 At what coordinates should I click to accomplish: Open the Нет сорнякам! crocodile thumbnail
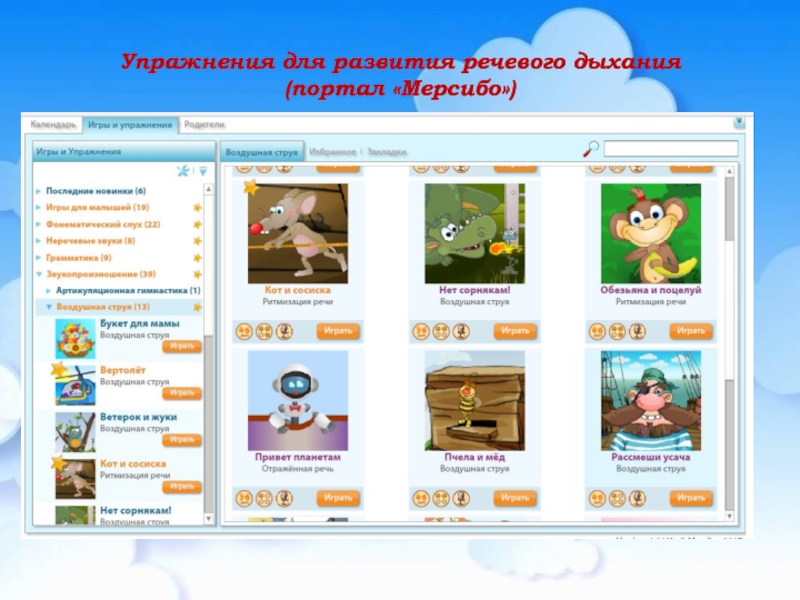point(474,234)
